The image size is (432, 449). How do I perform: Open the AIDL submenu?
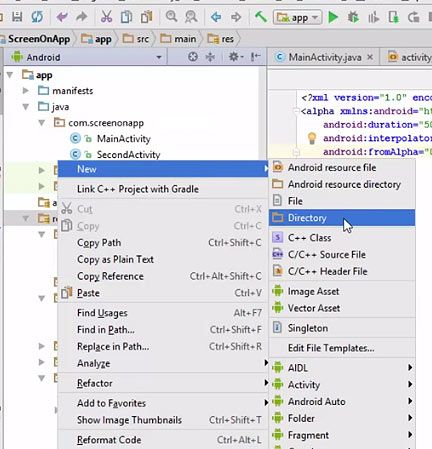[342, 368]
